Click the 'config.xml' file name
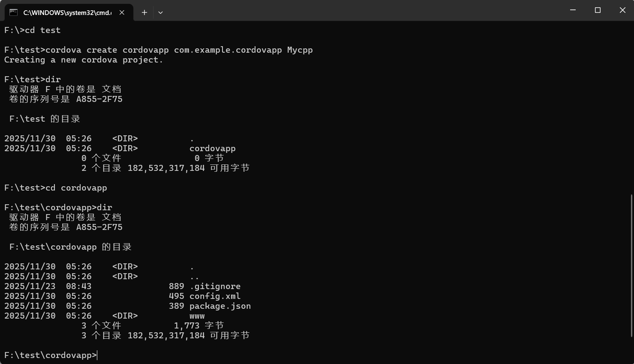 click(215, 296)
